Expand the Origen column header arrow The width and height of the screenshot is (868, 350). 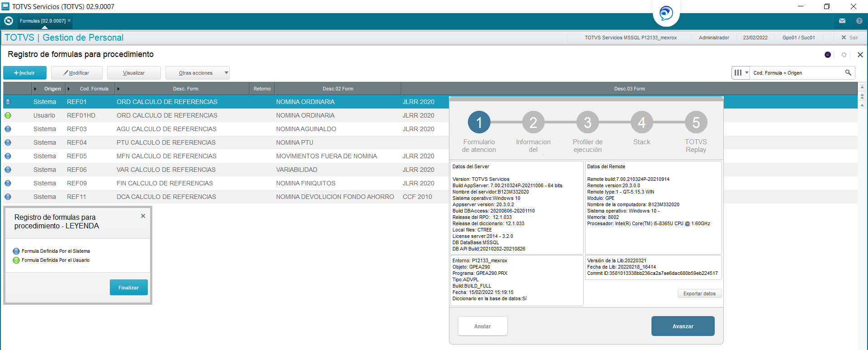(35, 89)
